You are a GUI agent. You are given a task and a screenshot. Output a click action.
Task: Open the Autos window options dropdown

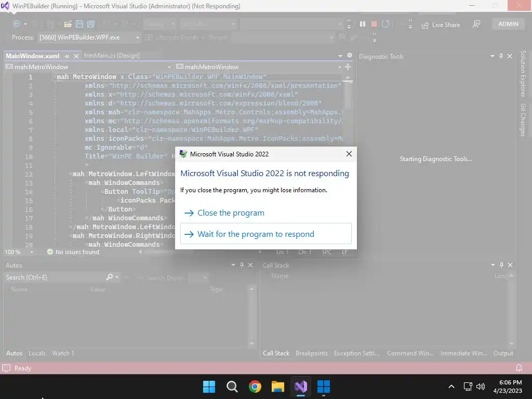point(233,265)
